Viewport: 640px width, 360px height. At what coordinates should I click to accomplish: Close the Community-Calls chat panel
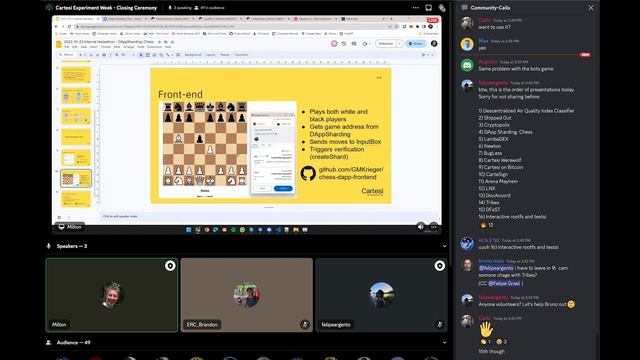591,8
